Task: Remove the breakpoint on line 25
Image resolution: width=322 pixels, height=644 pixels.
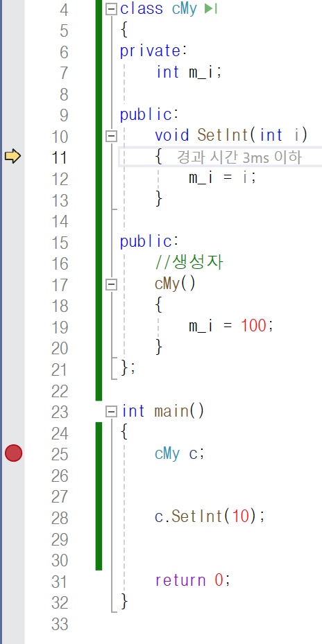Action: [x=14, y=453]
